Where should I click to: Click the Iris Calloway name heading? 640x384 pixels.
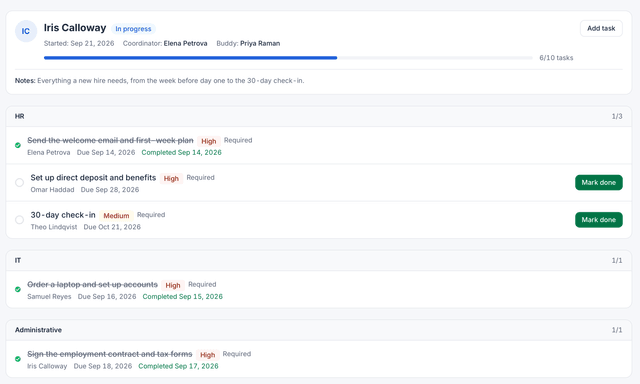(x=75, y=28)
